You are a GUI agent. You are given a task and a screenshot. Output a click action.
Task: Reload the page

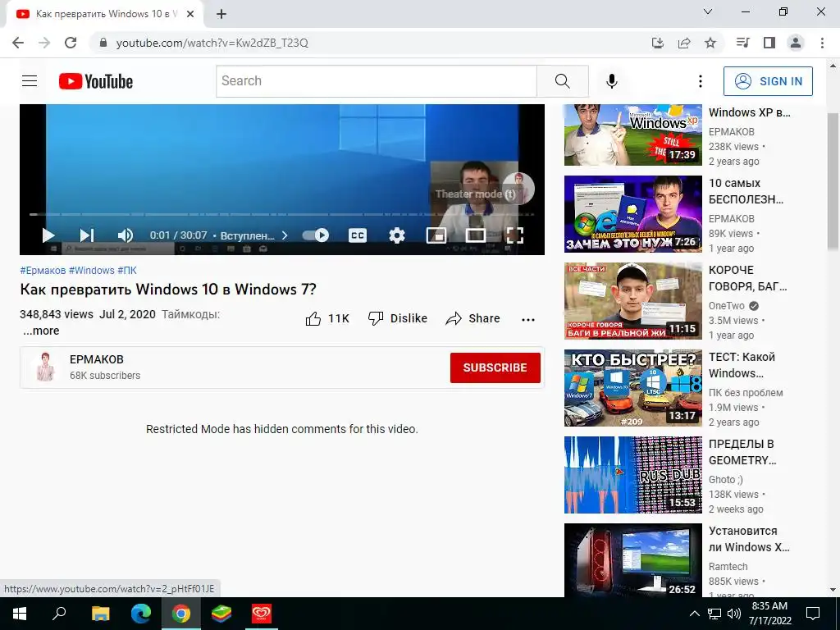pos(71,43)
